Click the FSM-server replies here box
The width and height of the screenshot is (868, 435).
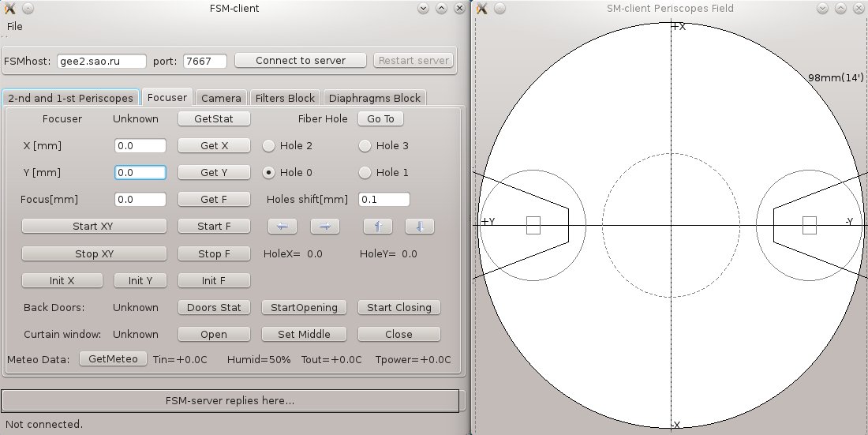230,400
